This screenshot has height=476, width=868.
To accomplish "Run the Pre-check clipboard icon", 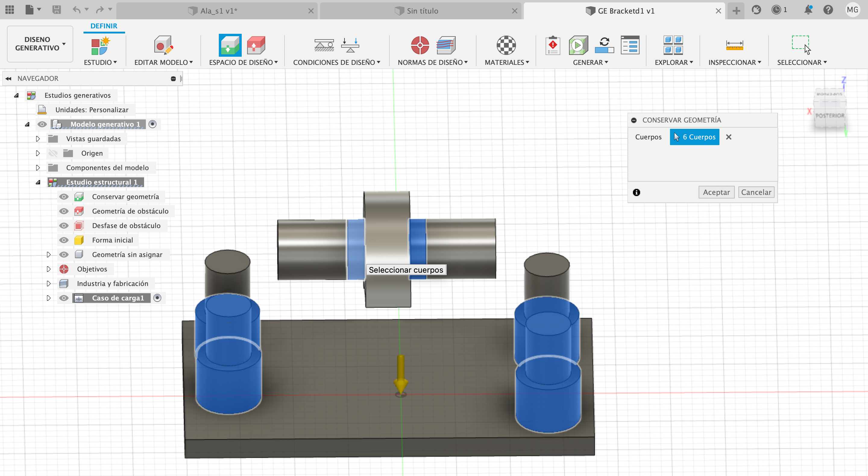I will 553,45.
